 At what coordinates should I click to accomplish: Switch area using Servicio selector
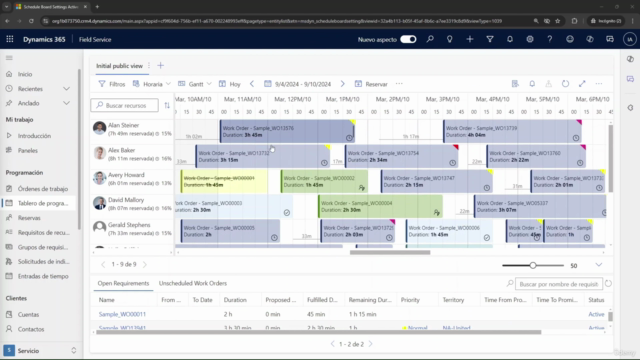point(40,351)
